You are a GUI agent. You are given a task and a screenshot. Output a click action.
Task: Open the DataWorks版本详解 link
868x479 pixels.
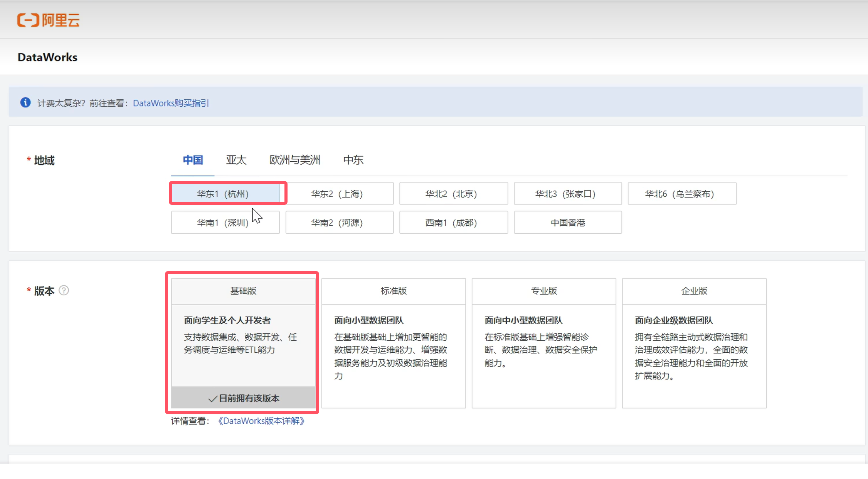tap(261, 421)
